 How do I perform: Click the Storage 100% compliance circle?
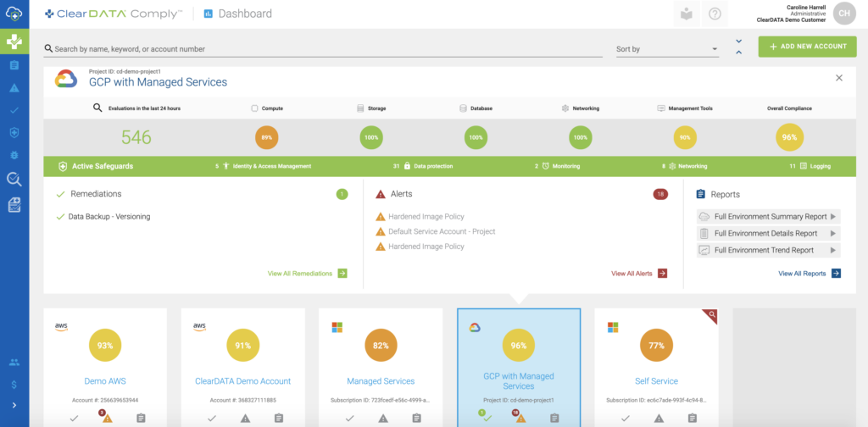click(x=371, y=138)
